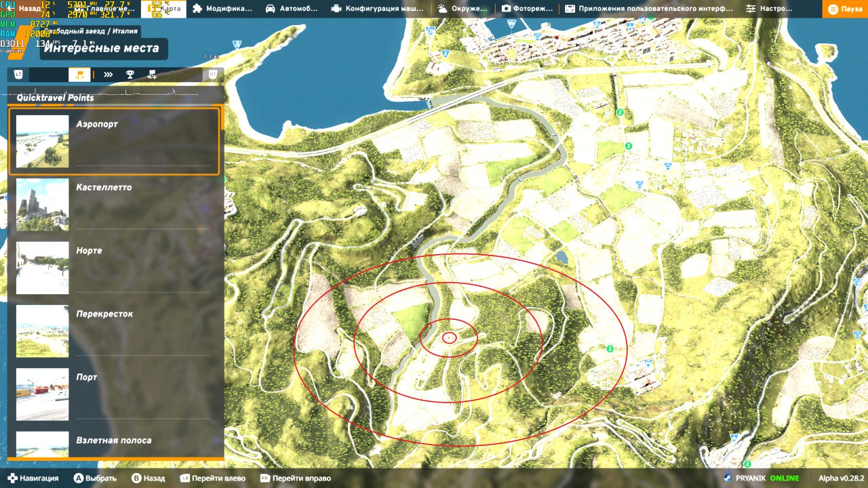Choose the Взлетная полоса quick travel point
Screen dimensions: 868x488
[x=114, y=444]
